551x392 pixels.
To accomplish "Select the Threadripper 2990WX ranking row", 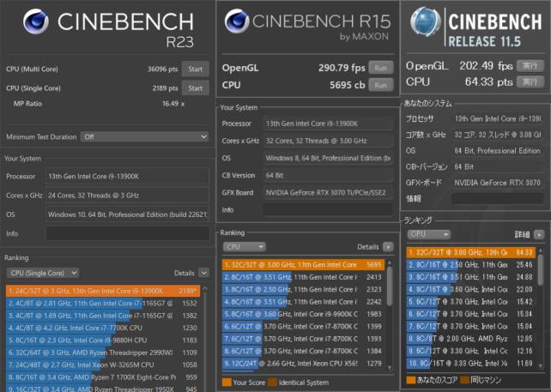I will tap(103, 353).
